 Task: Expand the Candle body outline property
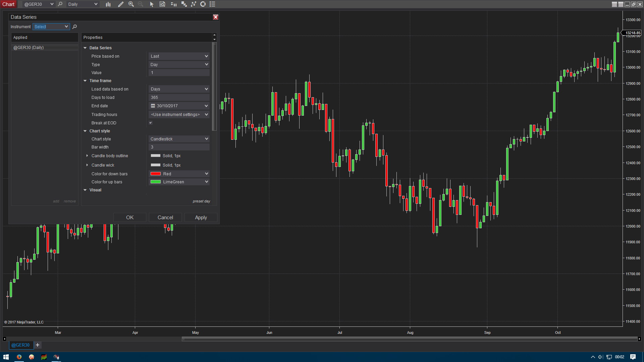[87, 156]
